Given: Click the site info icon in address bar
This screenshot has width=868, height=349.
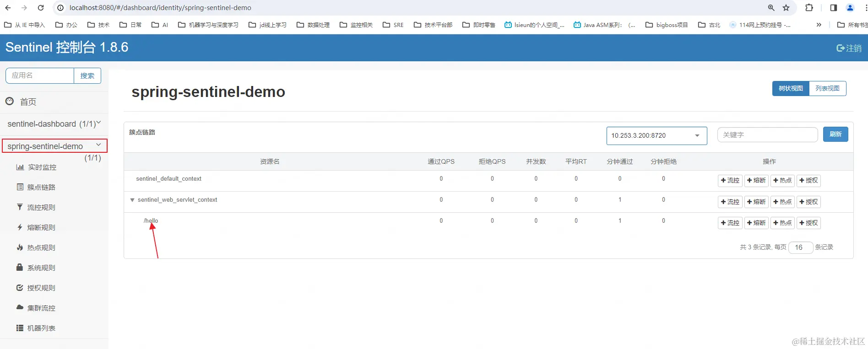Looking at the screenshot, I should click(60, 8).
